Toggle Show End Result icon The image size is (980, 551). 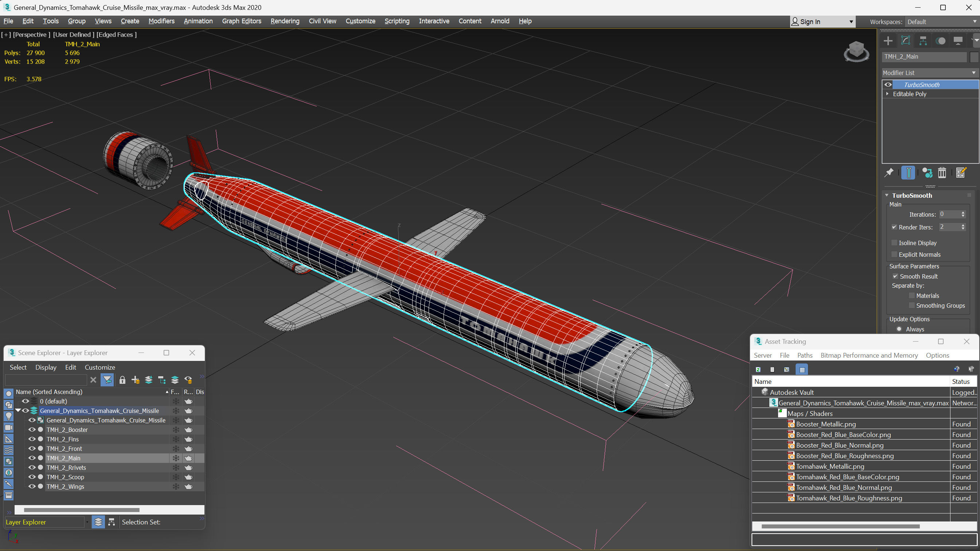(x=908, y=173)
